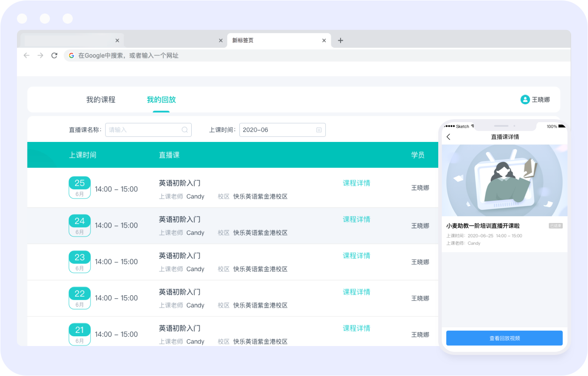The height and width of the screenshot is (376, 588).
Task: Close the first blank browser tab
Action: tap(117, 41)
